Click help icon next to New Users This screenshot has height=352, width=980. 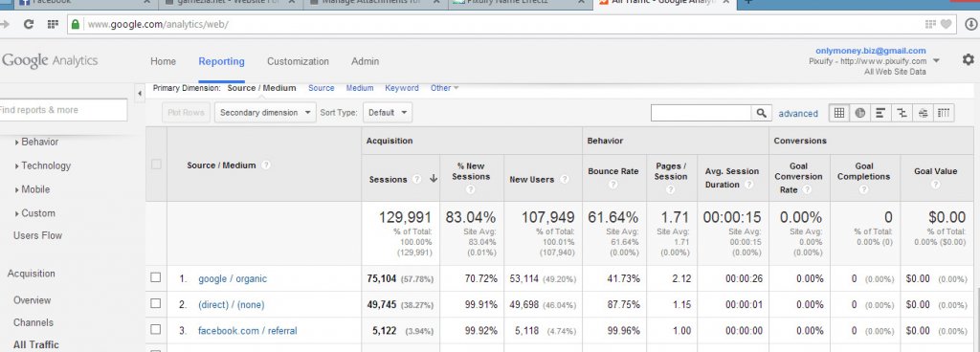point(565,179)
